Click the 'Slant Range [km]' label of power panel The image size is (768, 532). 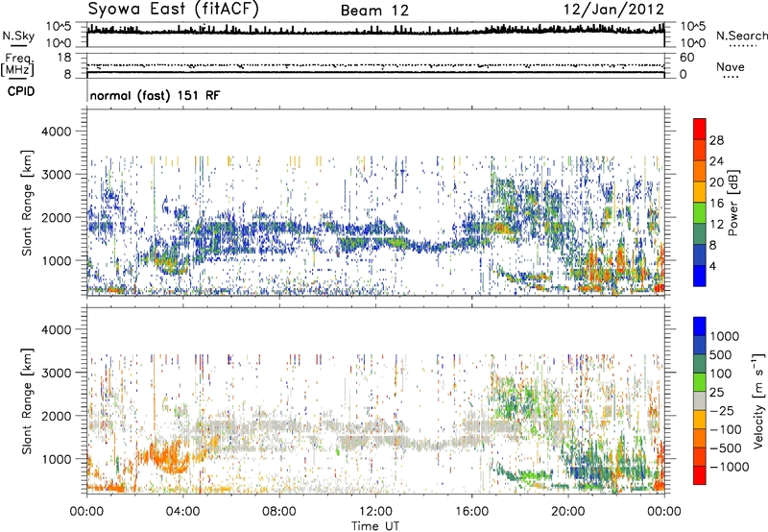(28, 203)
